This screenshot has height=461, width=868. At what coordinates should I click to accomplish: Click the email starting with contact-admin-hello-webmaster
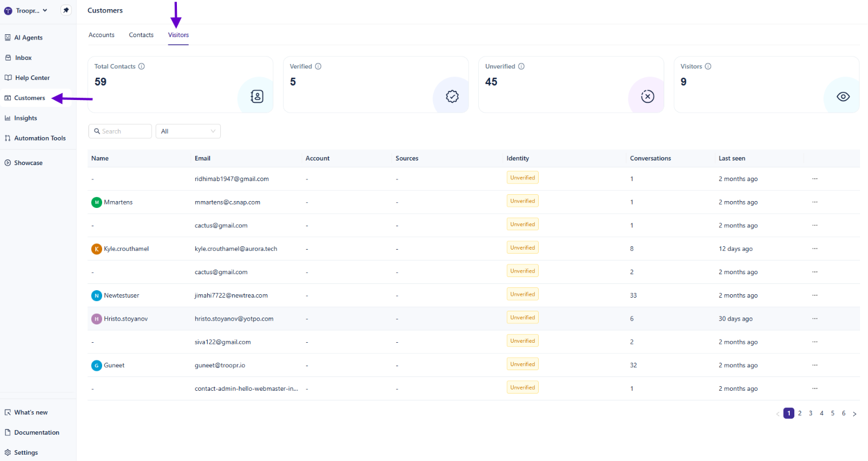point(247,388)
